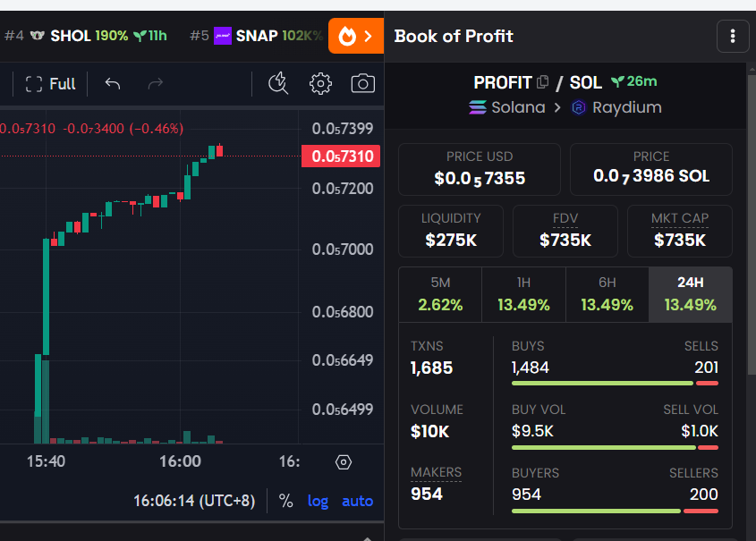Image resolution: width=756 pixels, height=541 pixels.
Task: Click the TXNS value 1,685
Action: click(431, 368)
